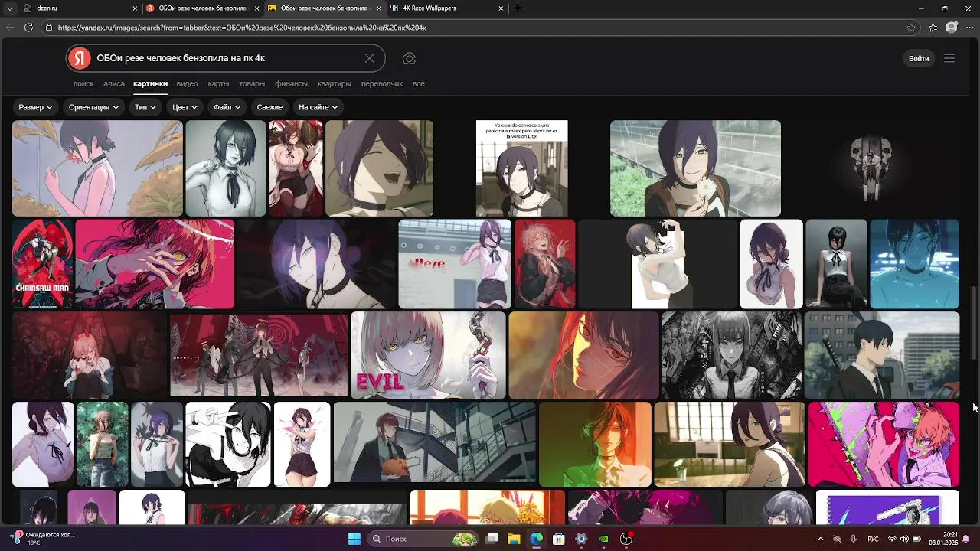
Task: Open Settings gear in taskbar
Action: tap(581, 539)
